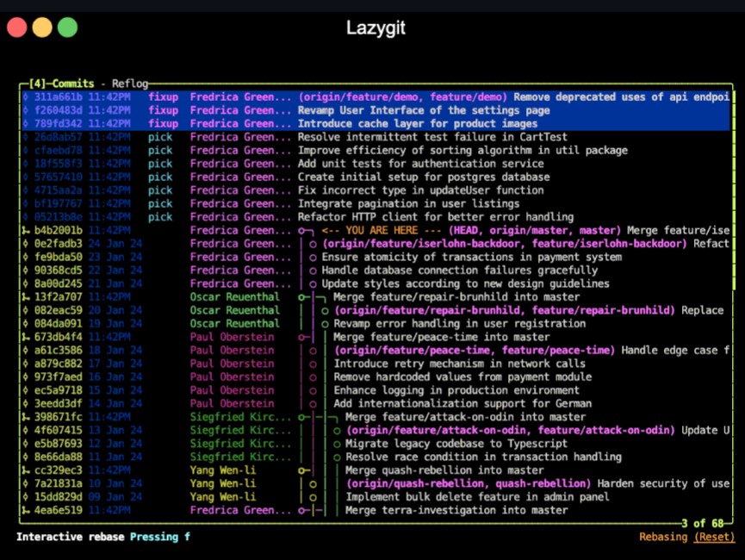The height and width of the screenshot is (560, 745).
Task: Select Refactor HTTP client error handling commit
Action: coord(376,217)
